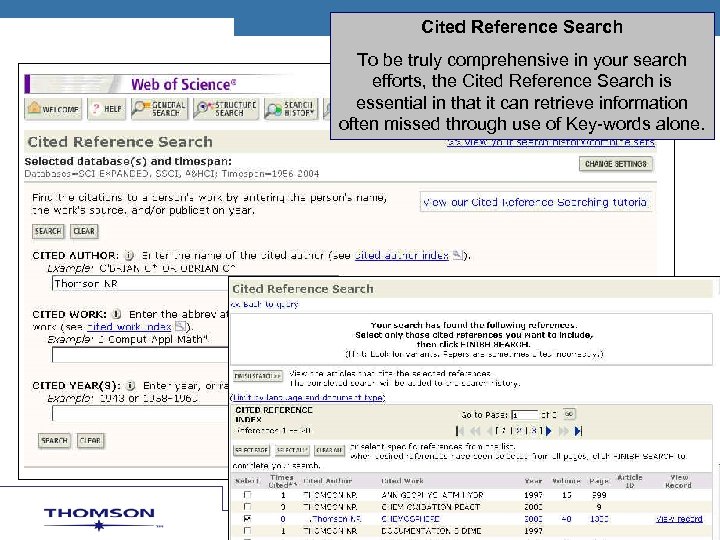The width and height of the screenshot is (720, 540).
Task: Click Go button beside page number field
Action: 569,414
